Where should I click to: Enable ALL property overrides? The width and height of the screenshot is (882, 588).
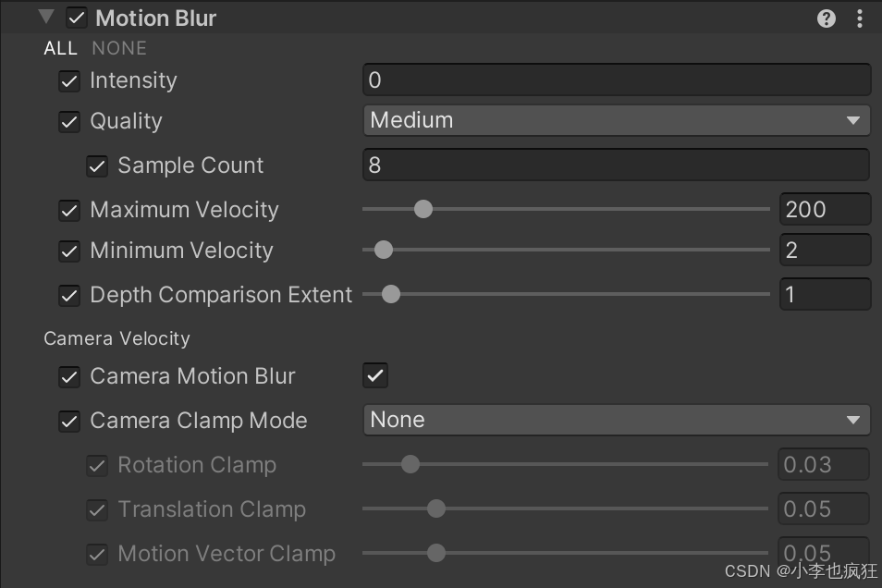pyautogui.click(x=60, y=48)
